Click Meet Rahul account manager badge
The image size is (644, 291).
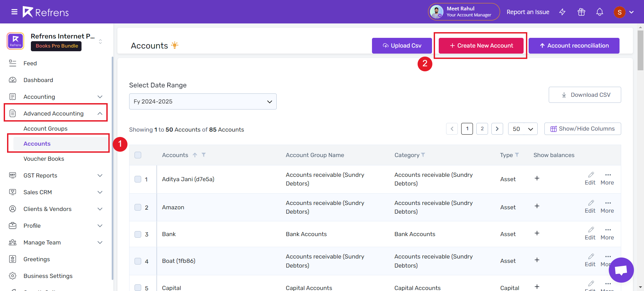pyautogui.click(x=464, y=12)
